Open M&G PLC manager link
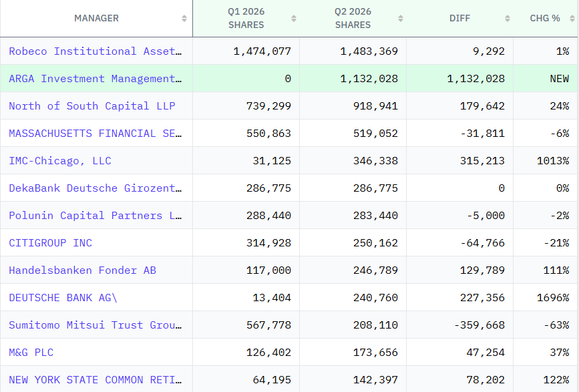The image size is (579, 392). tap(31, 352)
